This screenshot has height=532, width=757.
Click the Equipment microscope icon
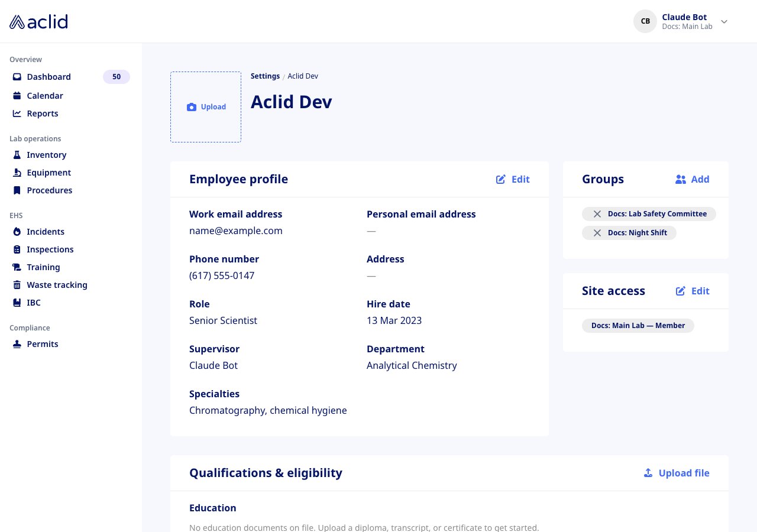pyautogui.click(x=17, y=173)
